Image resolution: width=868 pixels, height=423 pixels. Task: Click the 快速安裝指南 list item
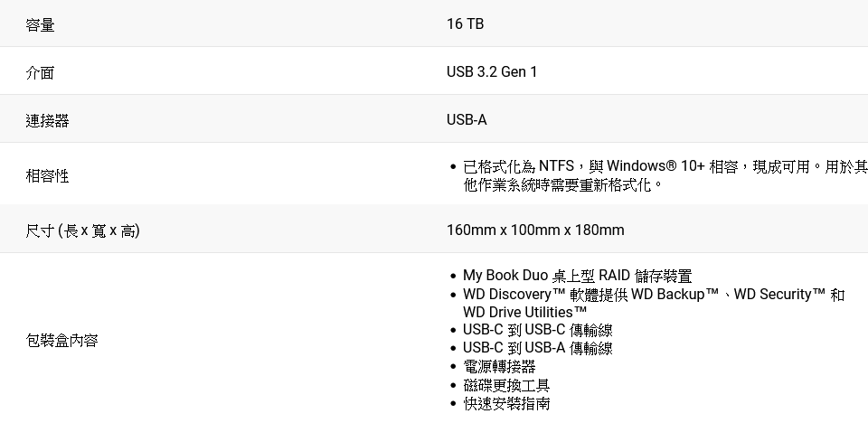coord(506,403)
